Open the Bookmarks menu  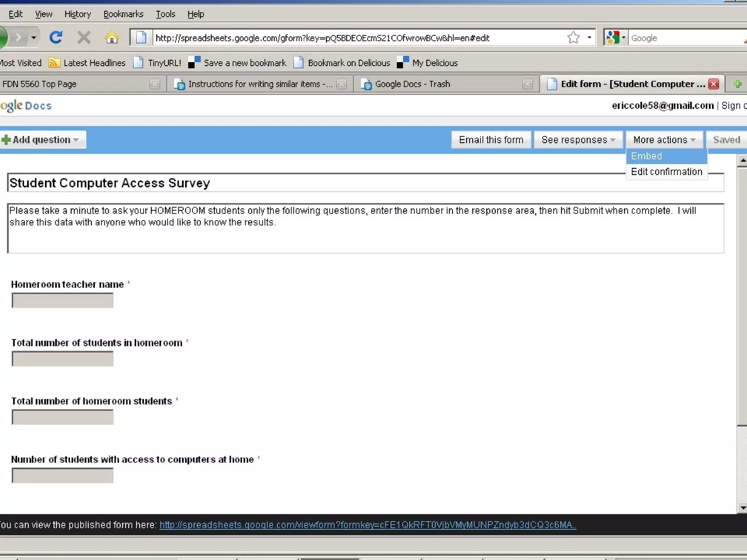click(x=123, y=14)
